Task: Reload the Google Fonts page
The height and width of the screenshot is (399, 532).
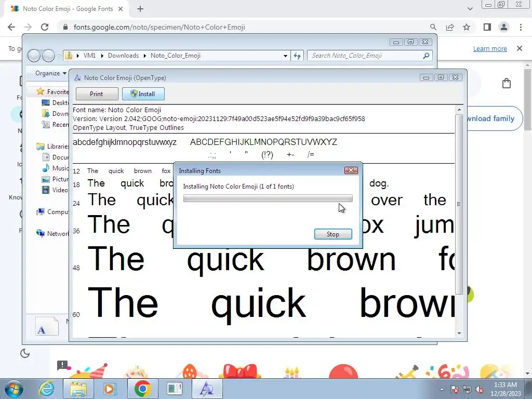Action: tap(45, 27)
